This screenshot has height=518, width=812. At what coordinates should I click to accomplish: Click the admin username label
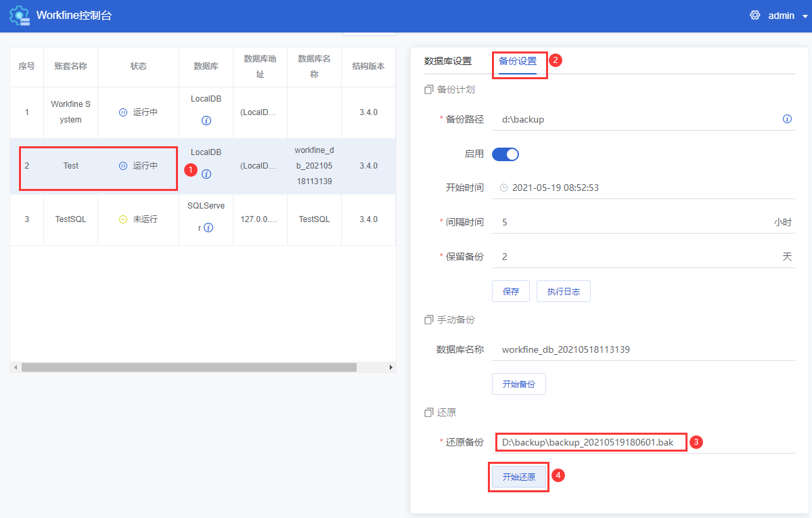click(782, 16)
